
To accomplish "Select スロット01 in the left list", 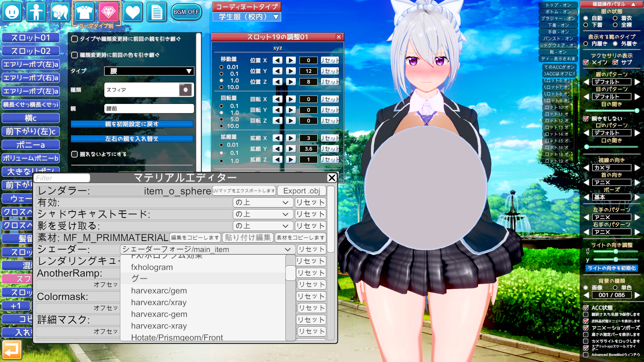I will (31, 38).
